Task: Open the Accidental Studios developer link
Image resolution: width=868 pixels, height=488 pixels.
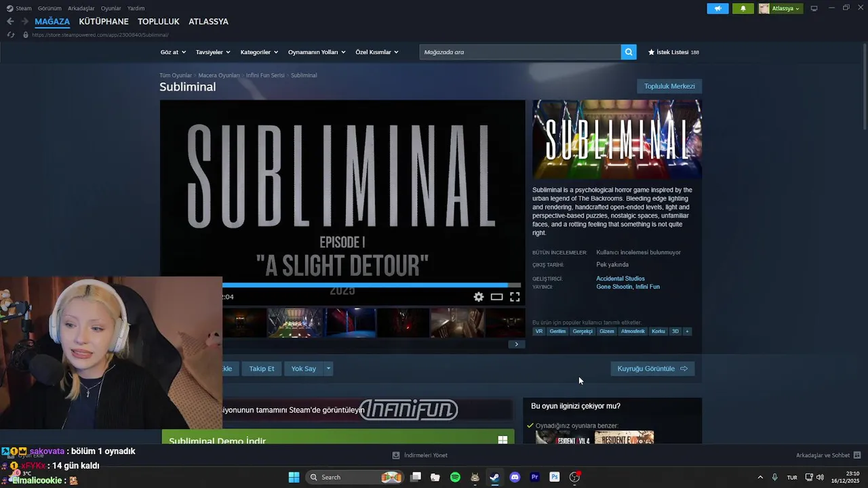Action: (x=620, y=279)
